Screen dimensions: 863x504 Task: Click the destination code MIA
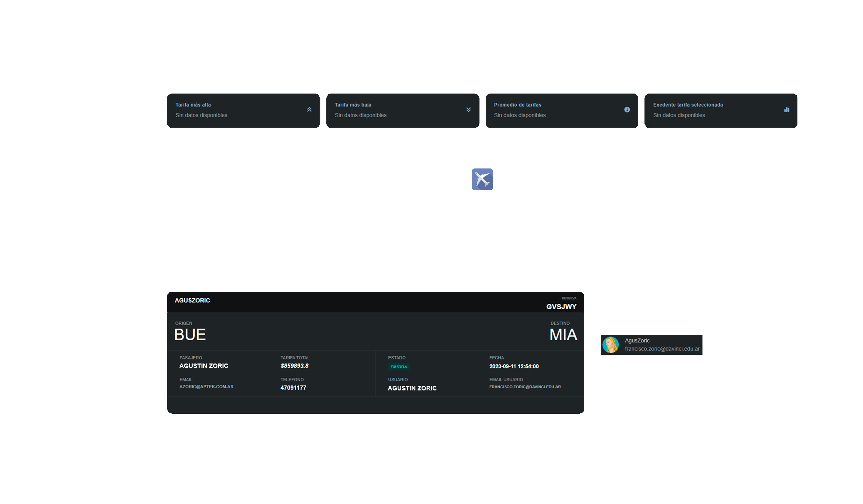click(x=563, y=335)
